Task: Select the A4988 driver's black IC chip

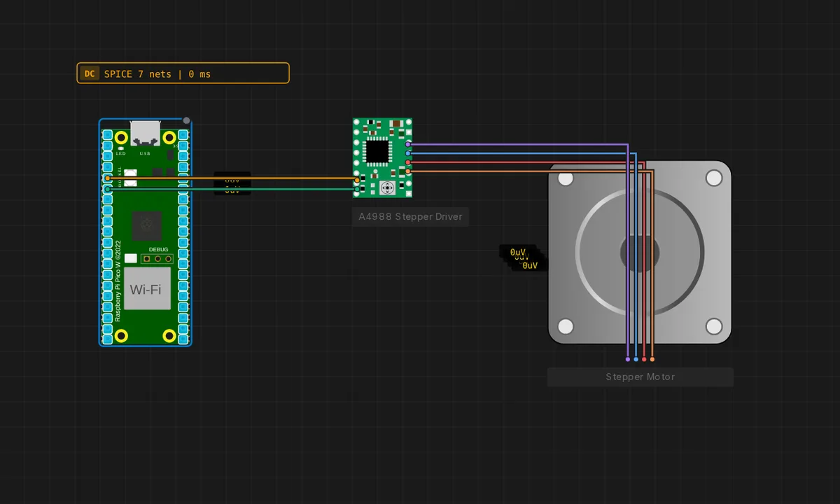Action: 377,150
